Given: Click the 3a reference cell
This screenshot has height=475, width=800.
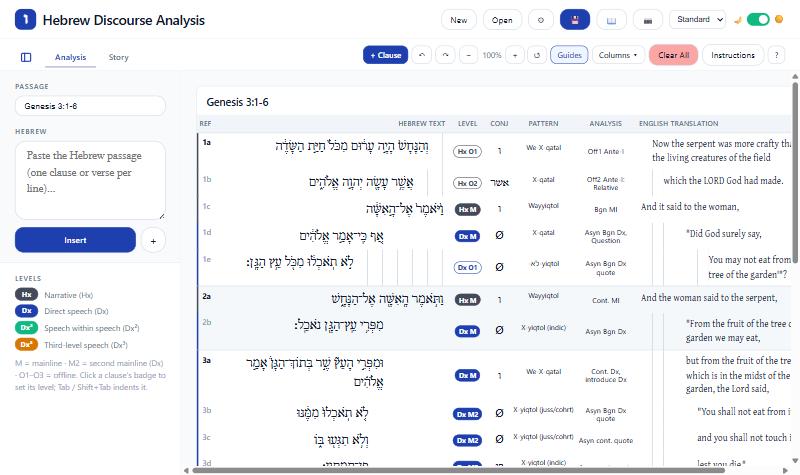Looking at the screenshot, I should 207,360.
